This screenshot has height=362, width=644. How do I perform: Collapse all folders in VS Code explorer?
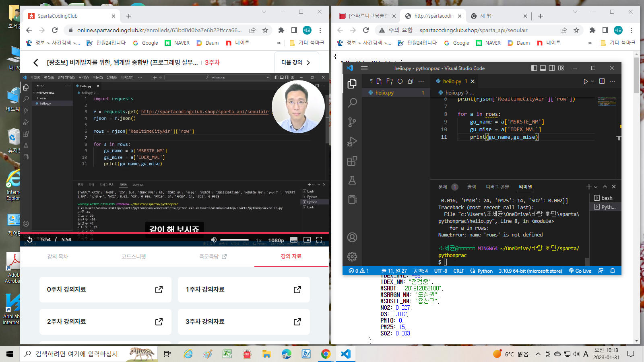click(x=411, y=81)
